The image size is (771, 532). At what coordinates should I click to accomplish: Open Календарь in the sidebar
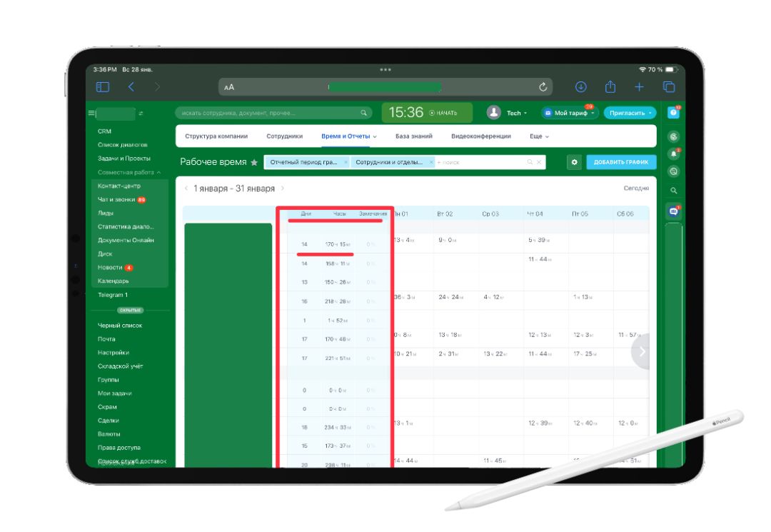click(113, 281)
